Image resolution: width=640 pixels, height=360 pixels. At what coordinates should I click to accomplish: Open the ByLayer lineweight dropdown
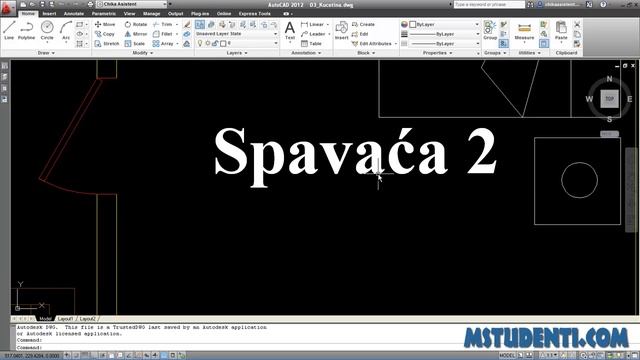pos(444,34)
